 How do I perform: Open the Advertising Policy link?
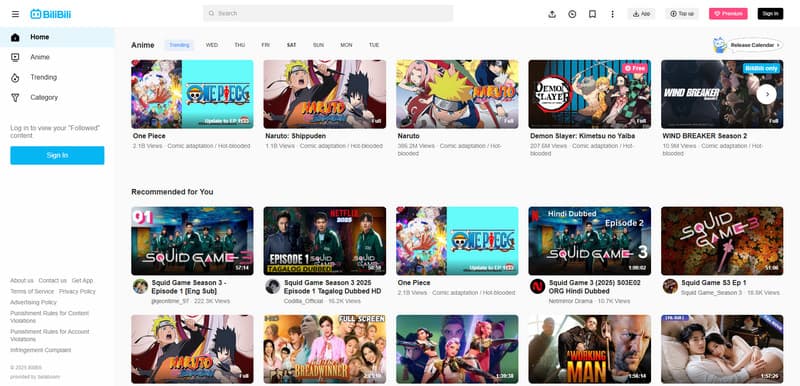tap(33, 302)
